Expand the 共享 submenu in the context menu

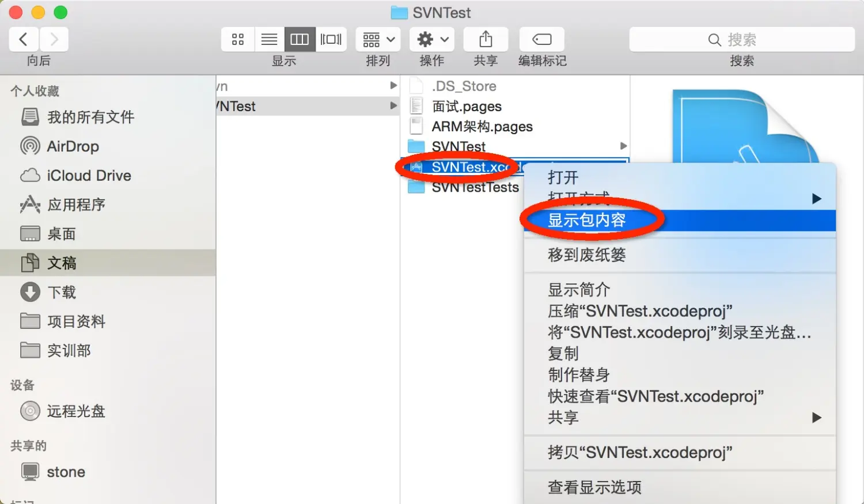pyautogui.click(x=680, y=418)
